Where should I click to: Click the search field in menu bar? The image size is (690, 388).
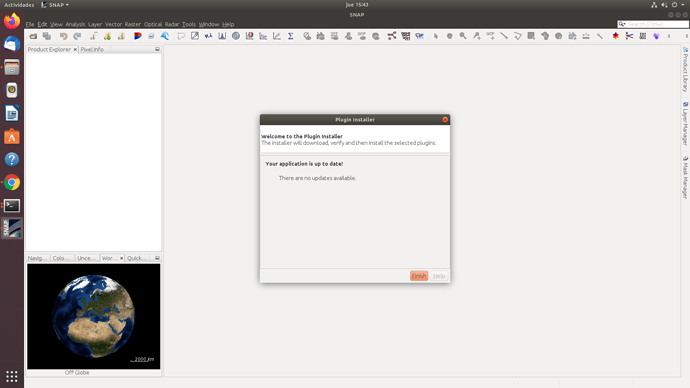(x=653, y=24)
